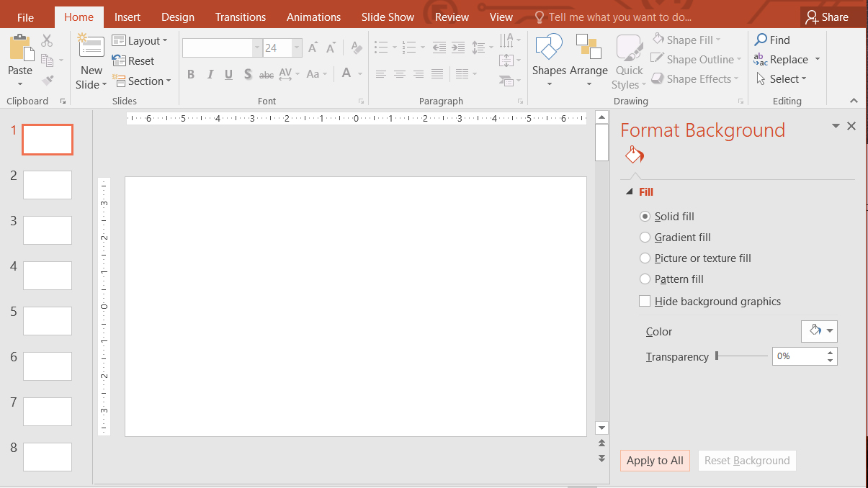The height and width of the screenshot is (488, 868).
Task: Open the Color fill picker dropdown
Action: [820, 331]
